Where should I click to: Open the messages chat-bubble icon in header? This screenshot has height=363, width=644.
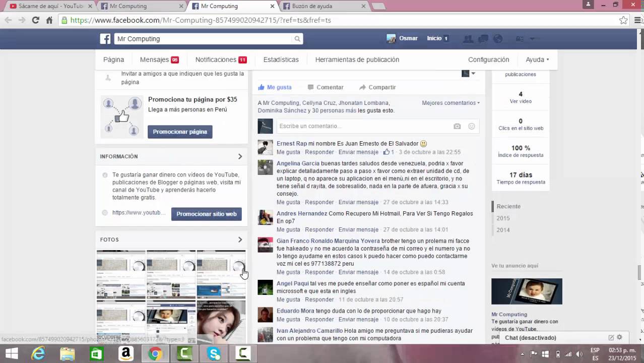coord(483,39)
